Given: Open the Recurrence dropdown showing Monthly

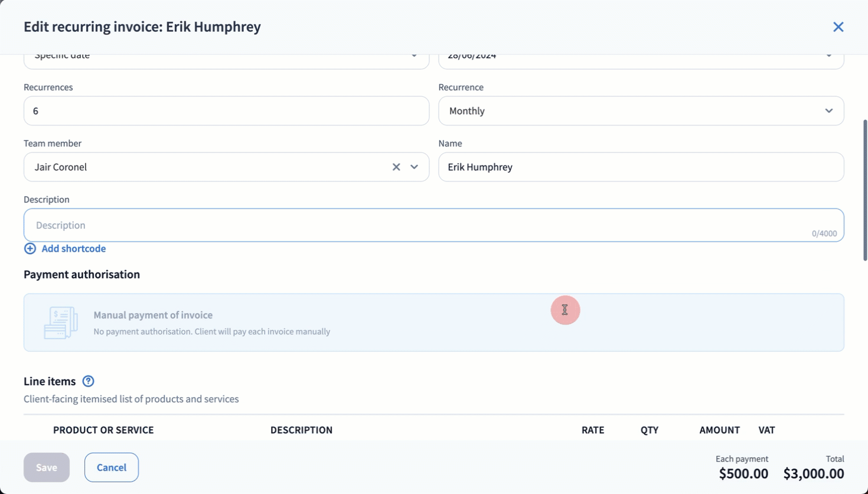Looking at the screenshot, I should click(x=641, y=111).
